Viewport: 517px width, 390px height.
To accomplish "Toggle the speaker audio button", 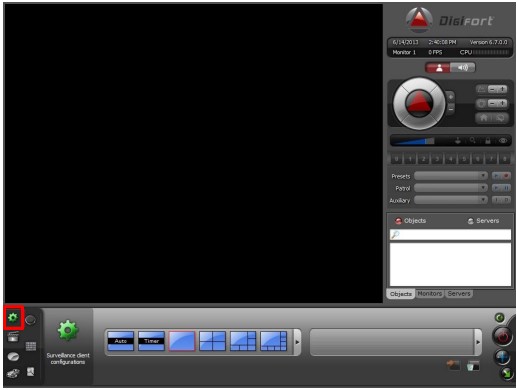I will (x=463, y=68).
